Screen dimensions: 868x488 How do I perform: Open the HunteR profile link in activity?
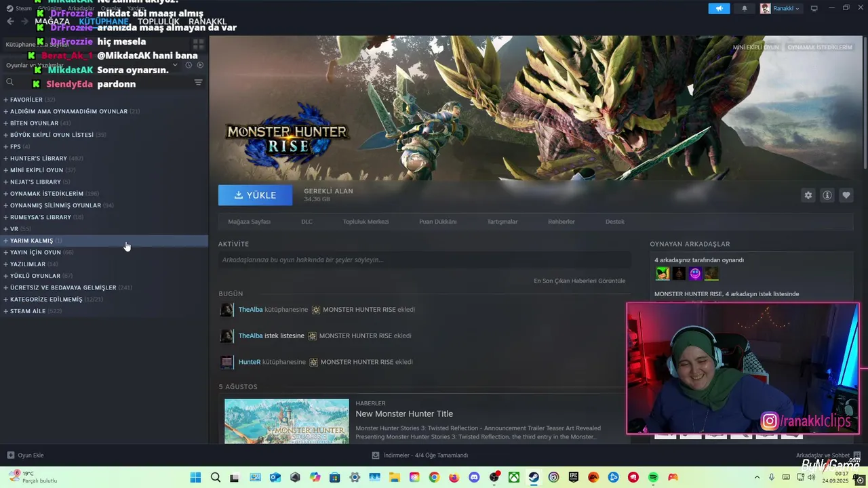(250, 362)
